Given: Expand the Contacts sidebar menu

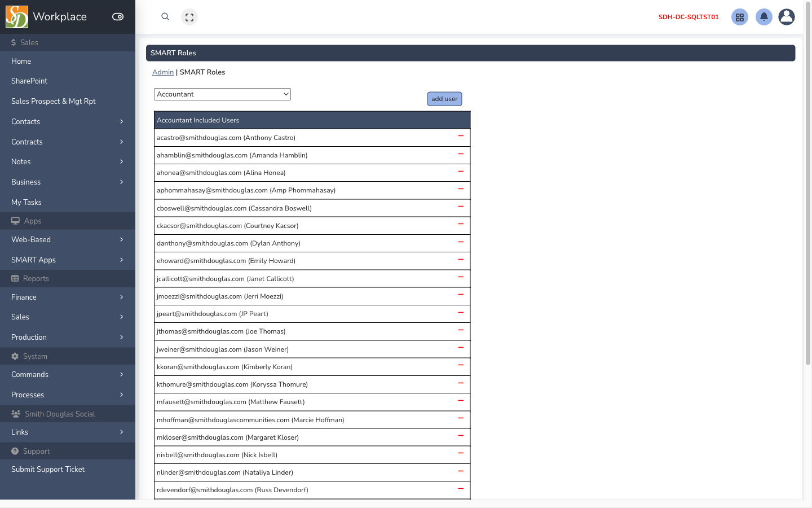Looking at the screenshot, I should [x=68, y=121].
